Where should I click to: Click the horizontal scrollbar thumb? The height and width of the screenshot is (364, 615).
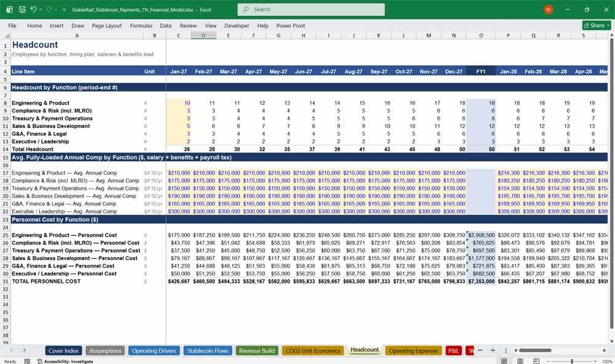pos(536,350)
